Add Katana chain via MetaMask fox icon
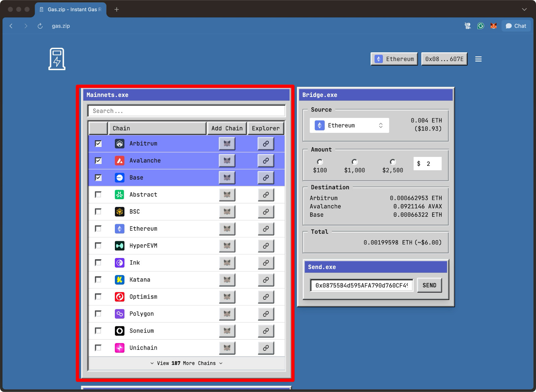The height and width of the screenshot is (392, 536). (227, 280)
